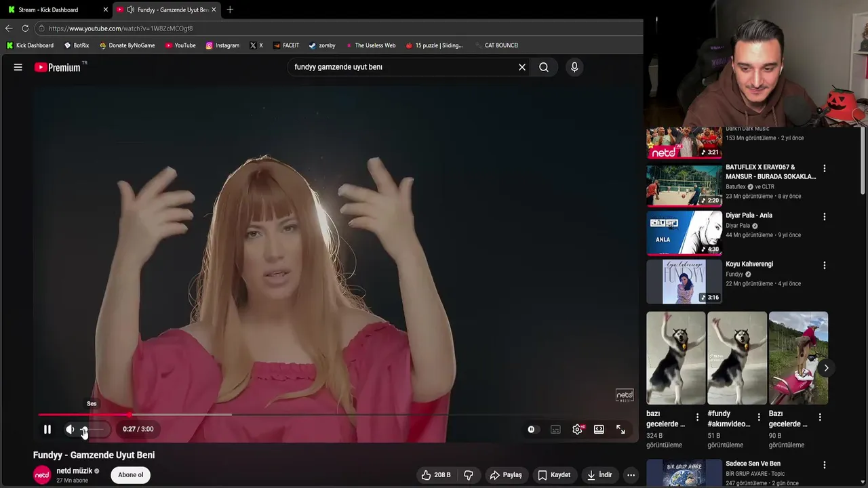Run search with magnifier button
This screenshot has width=868, height=488.
[544, 67]
